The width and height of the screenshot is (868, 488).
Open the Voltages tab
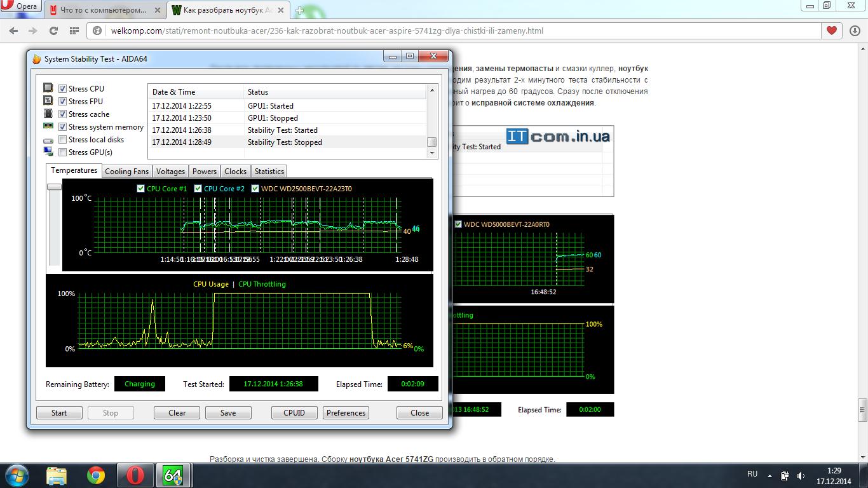pos(170,172)
